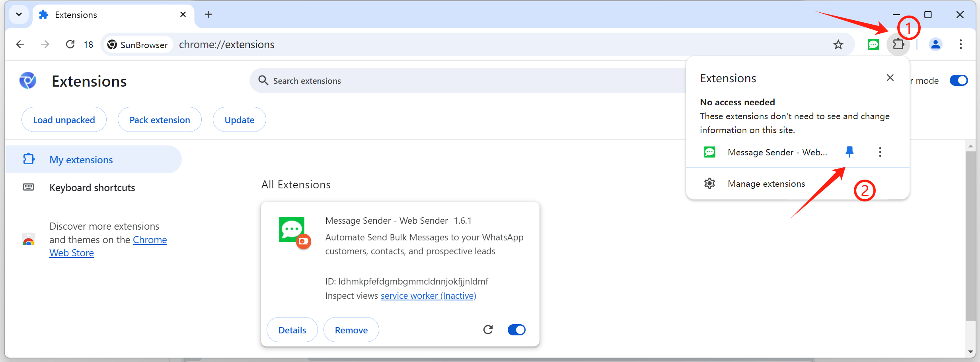Reload the Message Sender extension
Screen dimensions: 980x362
pyautogui.click(x=488, y=329)
